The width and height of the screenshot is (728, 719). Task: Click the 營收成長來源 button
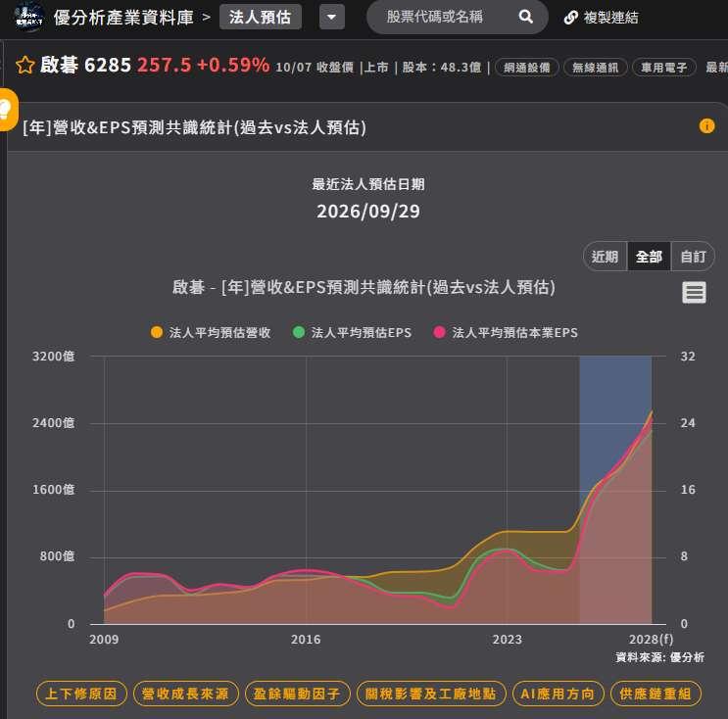coord(186,694)
